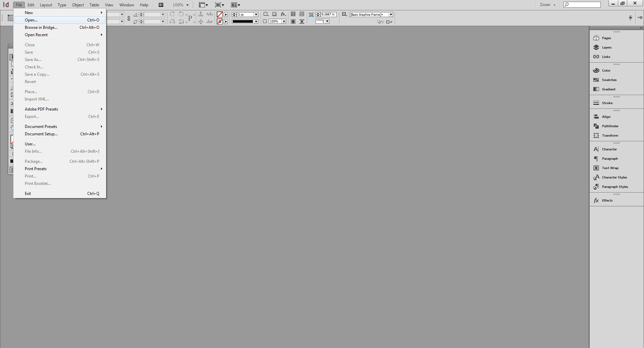Open the corner shape dropdown
Screen dimensions: 644x348
[x=327, y=21]
